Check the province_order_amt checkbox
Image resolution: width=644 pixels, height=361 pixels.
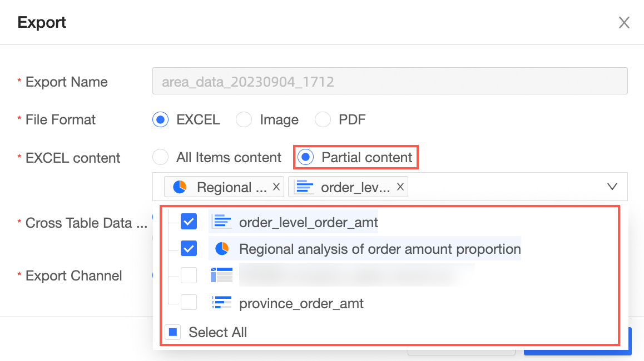click(189, 302)
